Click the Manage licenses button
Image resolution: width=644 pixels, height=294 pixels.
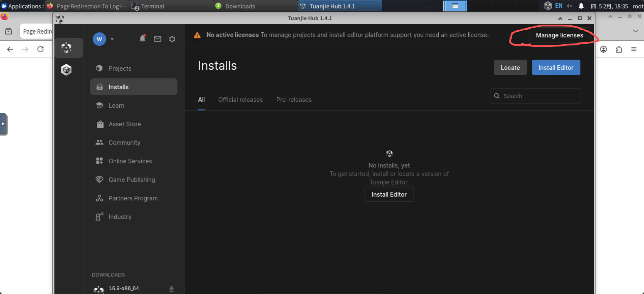click(x=559, y=35)
